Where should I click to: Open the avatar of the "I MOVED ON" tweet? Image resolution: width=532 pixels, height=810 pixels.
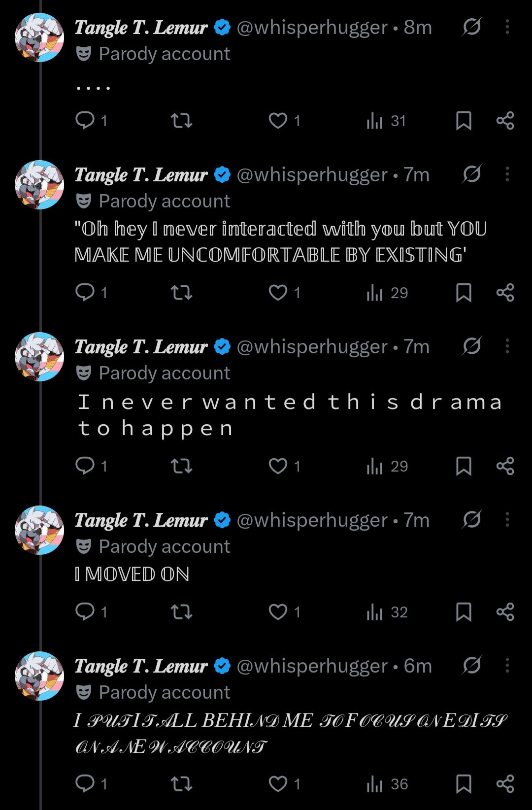coord(39,530)
